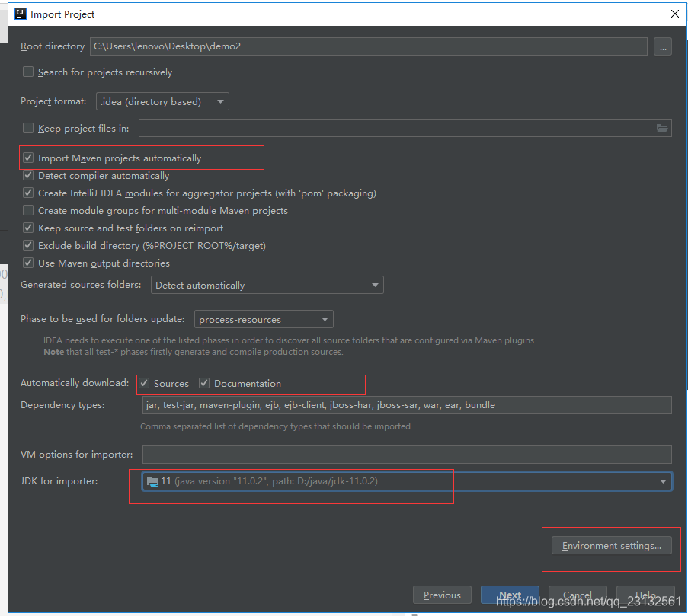This screenshot has height=616, width=688.
Task: Toggle Exclude build directory checkbox
Action: (x=28, y=245)
